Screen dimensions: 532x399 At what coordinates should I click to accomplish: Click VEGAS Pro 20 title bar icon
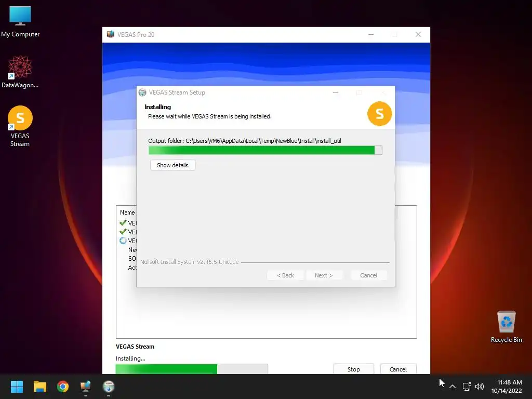111,34
